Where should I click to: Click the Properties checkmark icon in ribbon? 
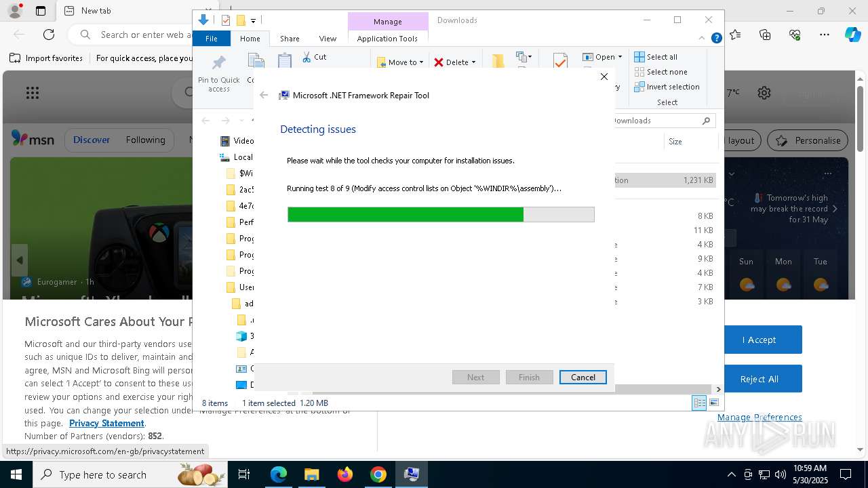tap(560, 61)
